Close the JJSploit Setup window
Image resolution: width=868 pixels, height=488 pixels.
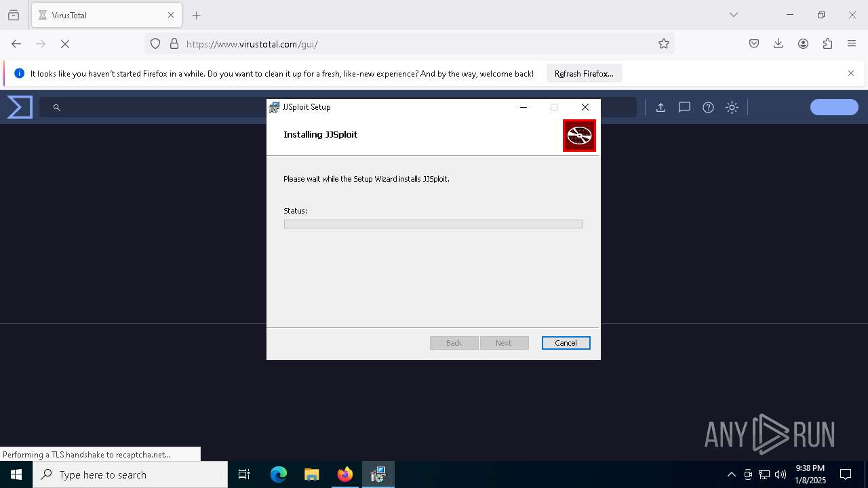[585, 107]
